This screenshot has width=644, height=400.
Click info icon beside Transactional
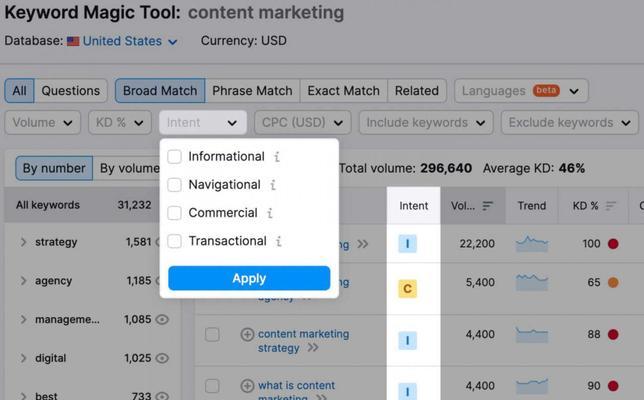278,241
